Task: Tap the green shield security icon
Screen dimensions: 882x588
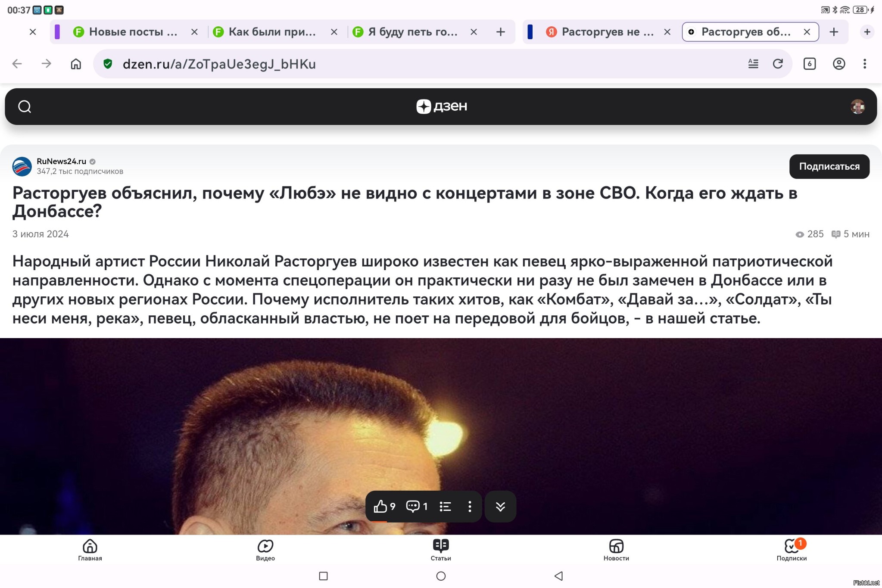Action: click(x=108, y=64)
